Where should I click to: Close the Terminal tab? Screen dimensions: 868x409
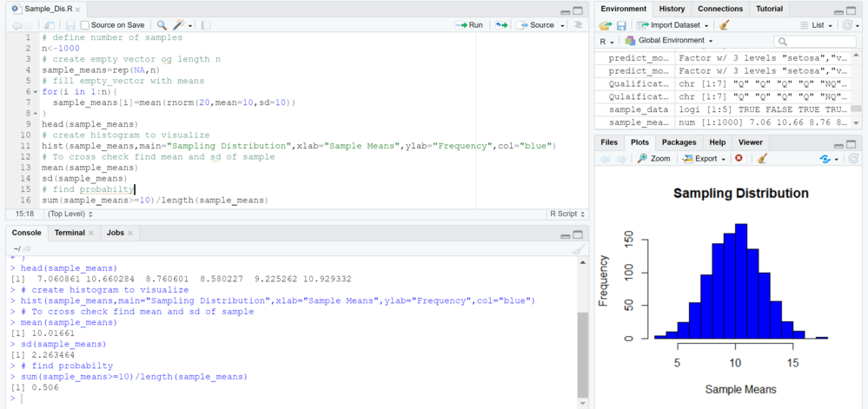click(x=91, y=233)
